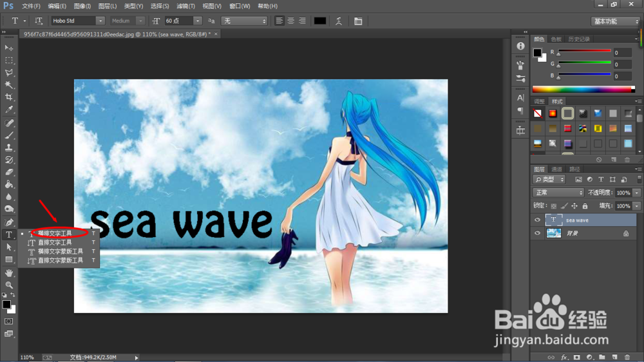Screen dimensions: 644x362
Task: Select the Dodge tool
Action: (8, 209)
